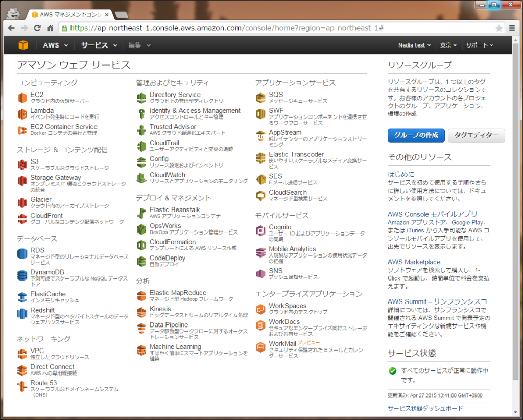Open the Direct Connect icon

[x=22, y=370]
